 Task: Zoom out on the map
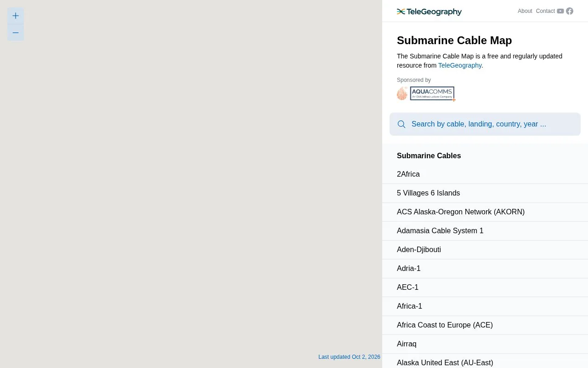pyautogui.click(x=16, y=33)
